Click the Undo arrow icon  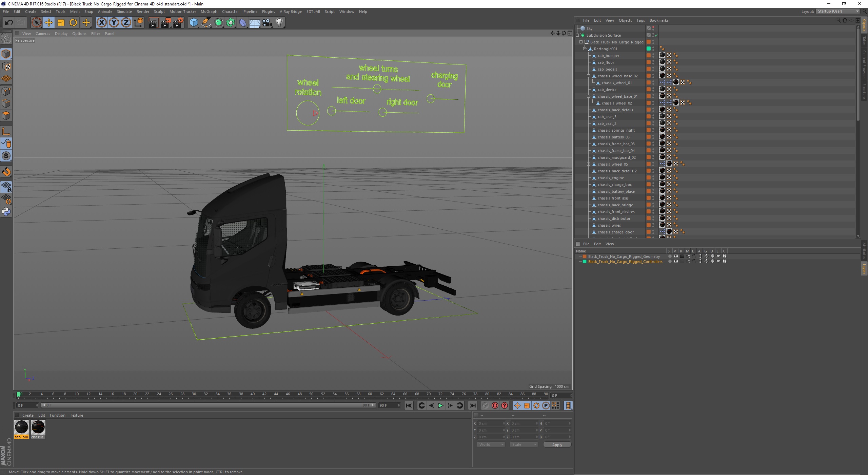9,23
